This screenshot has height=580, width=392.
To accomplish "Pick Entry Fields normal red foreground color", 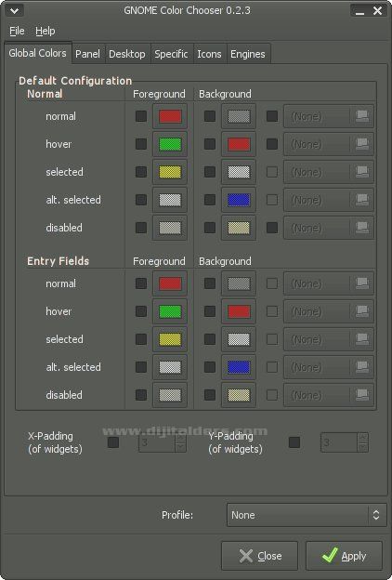I will coord(170,283).
